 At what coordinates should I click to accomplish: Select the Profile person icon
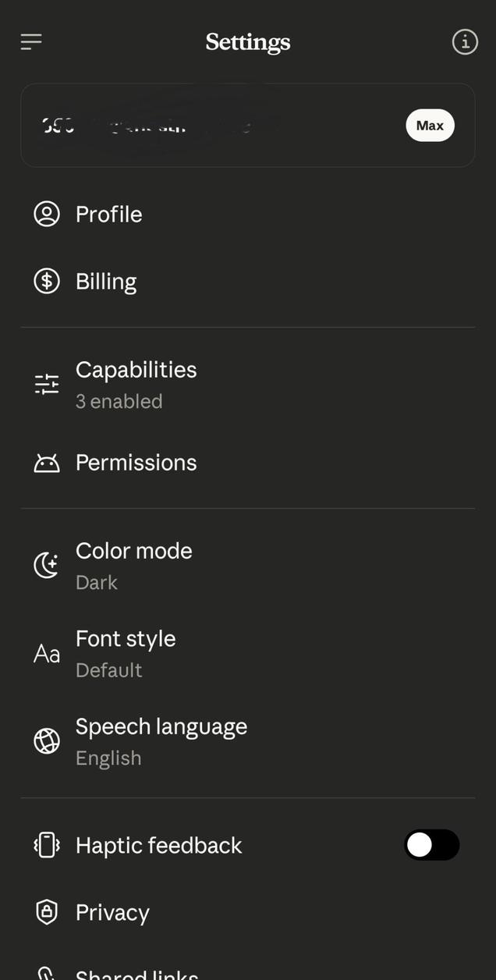tap(47, 214)
